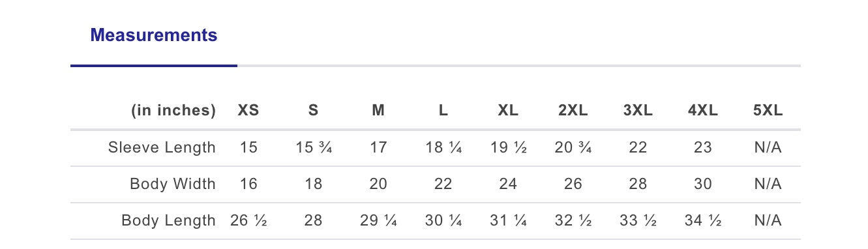Click Sleeve Length value 15 ¾ for S
This screenshot has height=249, width=868.
pos(314,147)
